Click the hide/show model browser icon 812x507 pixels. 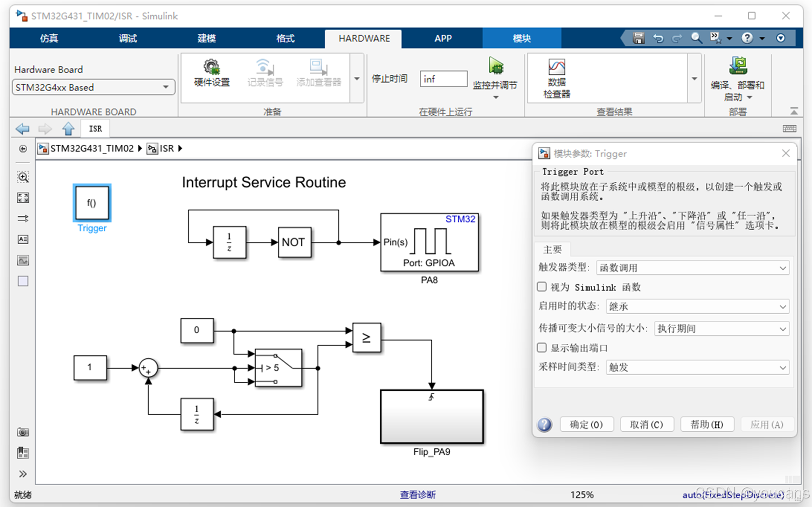[x=23, y=149]
